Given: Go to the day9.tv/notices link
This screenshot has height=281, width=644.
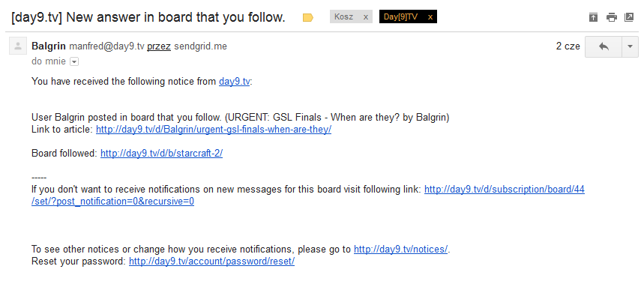Looking at the screenshot, I should [x=401, y=250].
